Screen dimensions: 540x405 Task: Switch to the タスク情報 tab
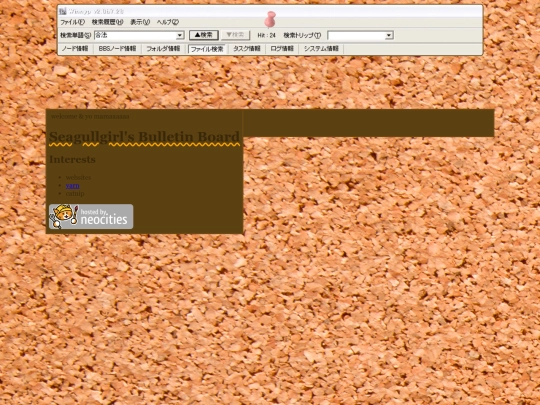[247, 49]
